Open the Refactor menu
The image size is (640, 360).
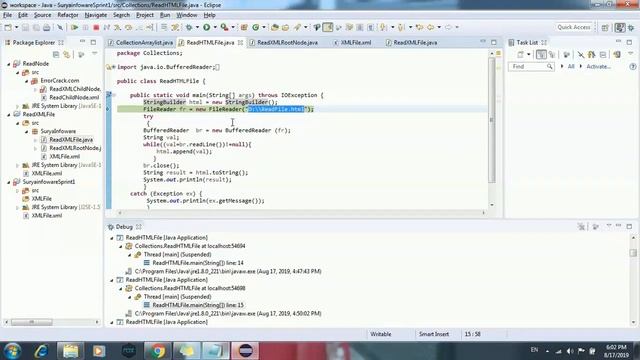click(68, 15)
